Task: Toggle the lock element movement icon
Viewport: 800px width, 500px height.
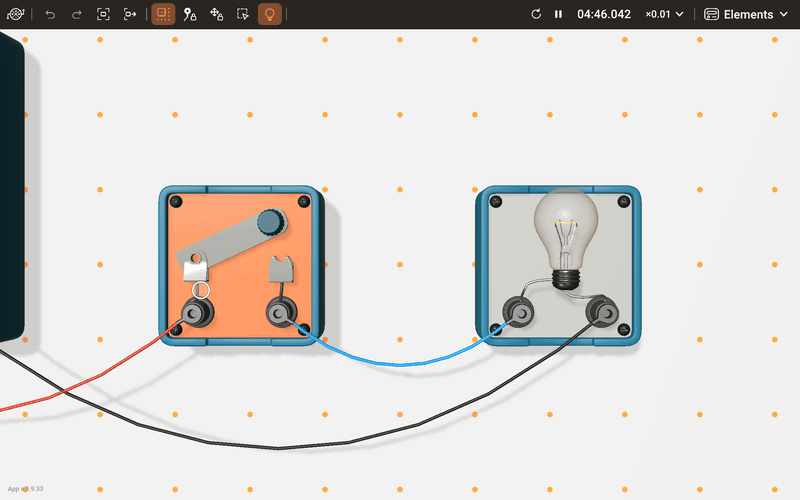Action: (x=216, y=14)
